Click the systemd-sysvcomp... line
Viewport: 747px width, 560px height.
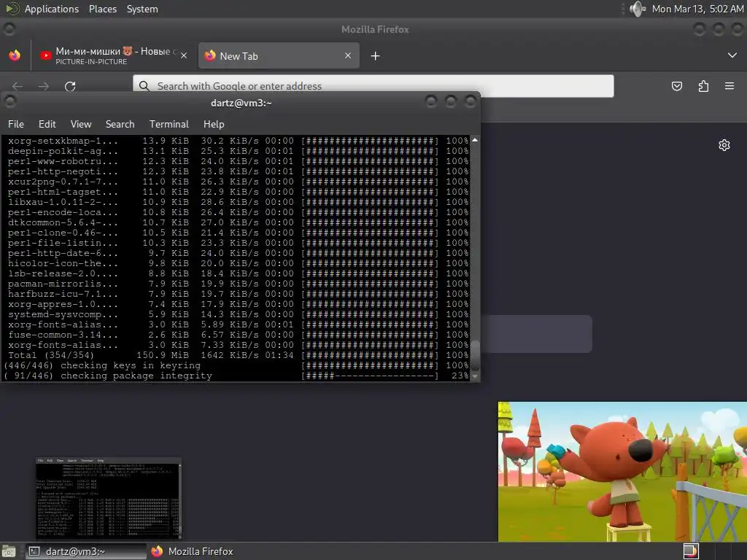click(x=239, y=315)
